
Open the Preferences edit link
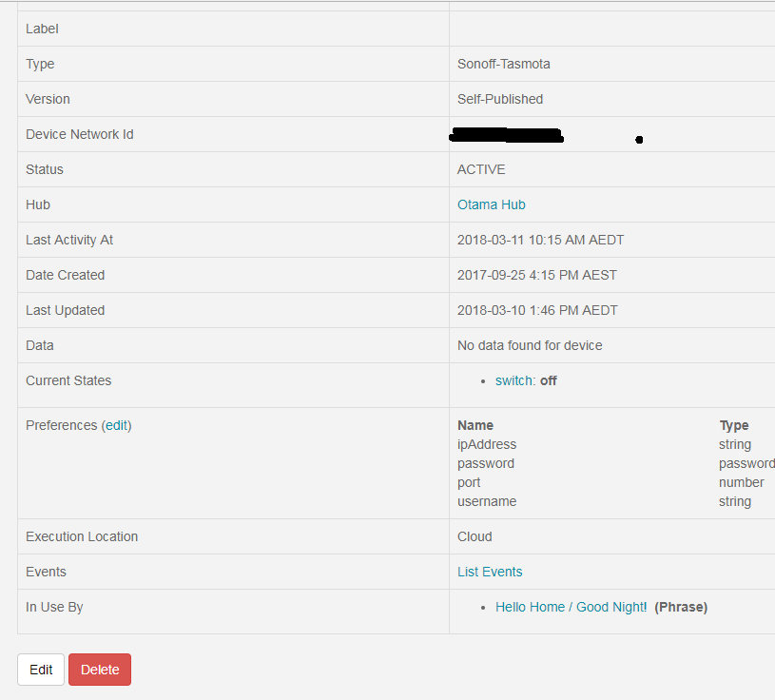coord(115,425)
